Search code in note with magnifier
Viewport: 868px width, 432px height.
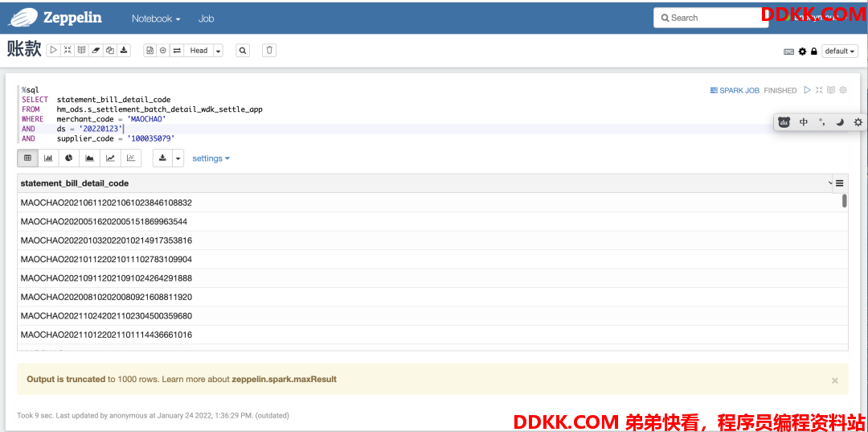coord(243,51)
